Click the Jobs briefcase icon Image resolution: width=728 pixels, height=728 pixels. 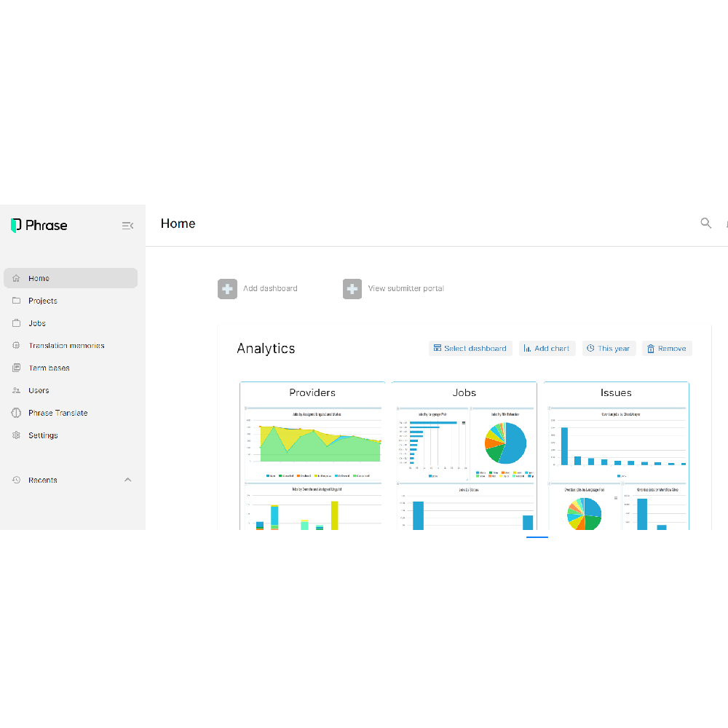coord(17,323)
